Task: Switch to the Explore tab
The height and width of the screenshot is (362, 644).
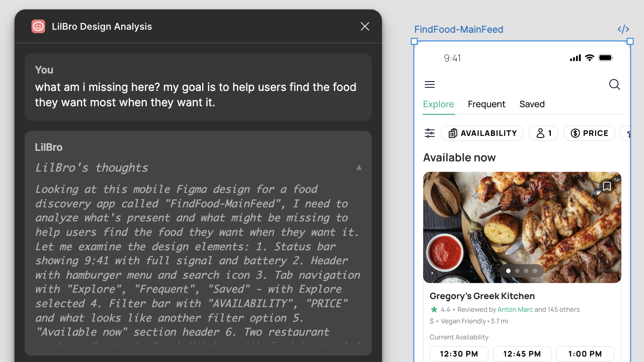Action: point(439,104)
